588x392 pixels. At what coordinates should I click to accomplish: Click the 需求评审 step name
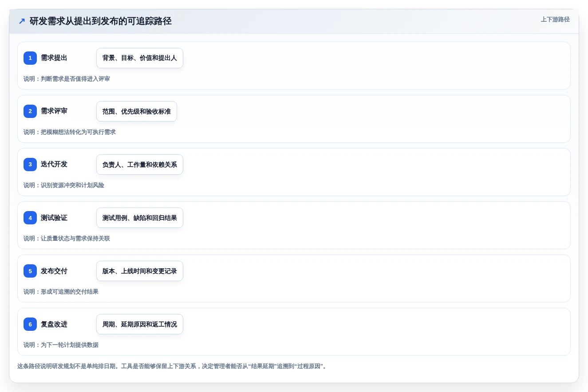54,111
